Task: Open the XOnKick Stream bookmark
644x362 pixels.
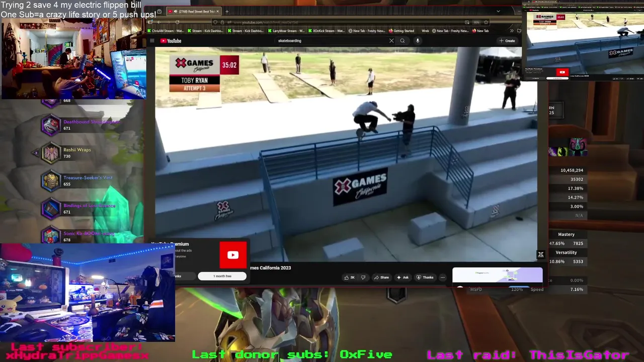Action: tap(327, 31)
